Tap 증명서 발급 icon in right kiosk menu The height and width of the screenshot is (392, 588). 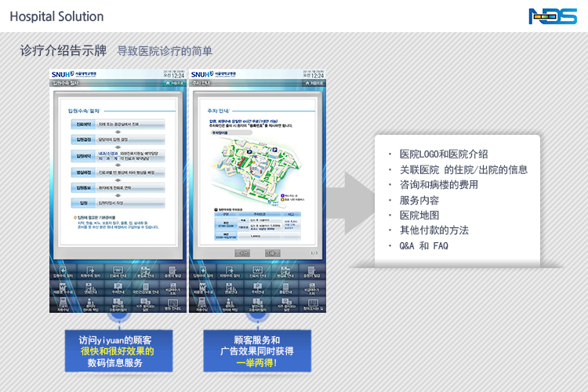(310, 274)
